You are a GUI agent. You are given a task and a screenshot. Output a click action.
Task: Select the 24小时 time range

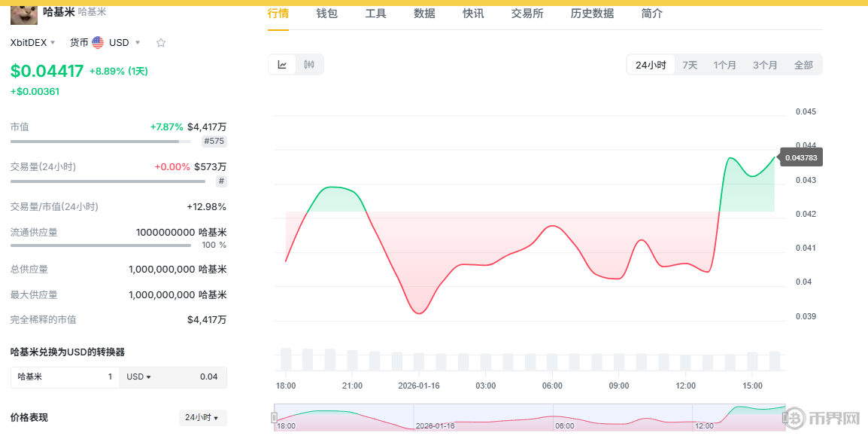651,65
